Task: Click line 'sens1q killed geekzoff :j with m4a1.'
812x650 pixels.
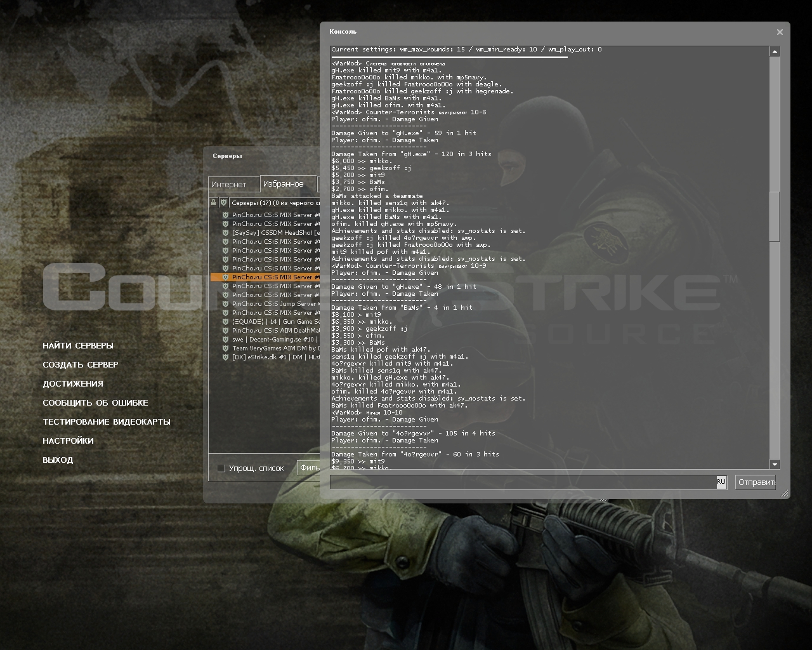Action: point(400,357)
